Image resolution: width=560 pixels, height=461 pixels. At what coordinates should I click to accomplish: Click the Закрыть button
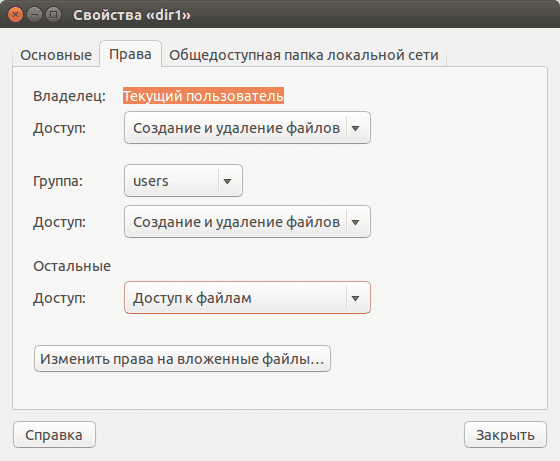pos(505,435)
